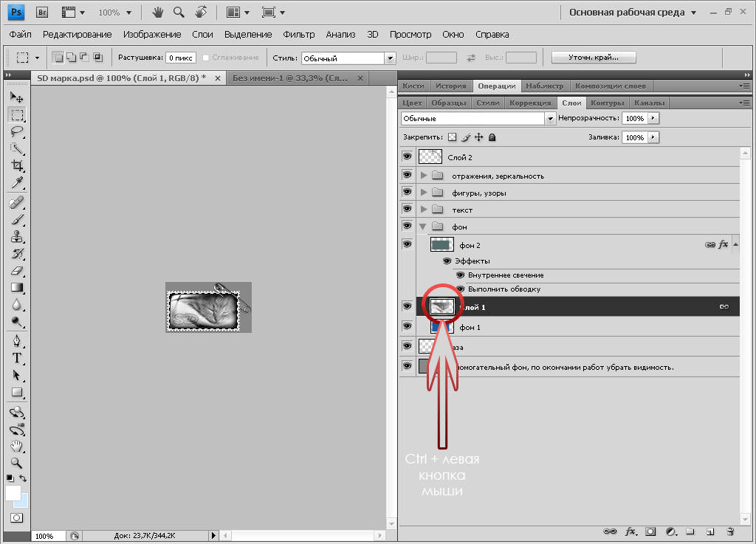Click Subtract from selection mode button
The height and width of the screenshot is (544, 756).
(x=84, y=58)
